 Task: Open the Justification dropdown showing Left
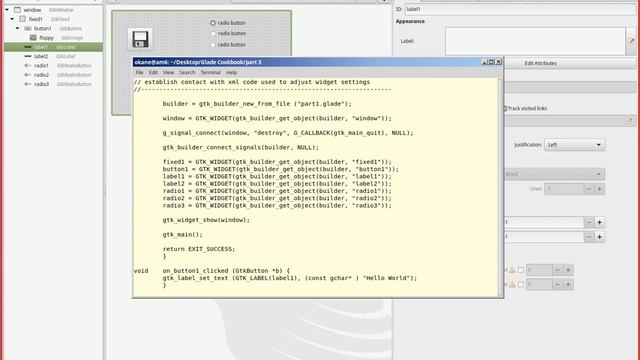pyautogui.click(x=574, y=145)
